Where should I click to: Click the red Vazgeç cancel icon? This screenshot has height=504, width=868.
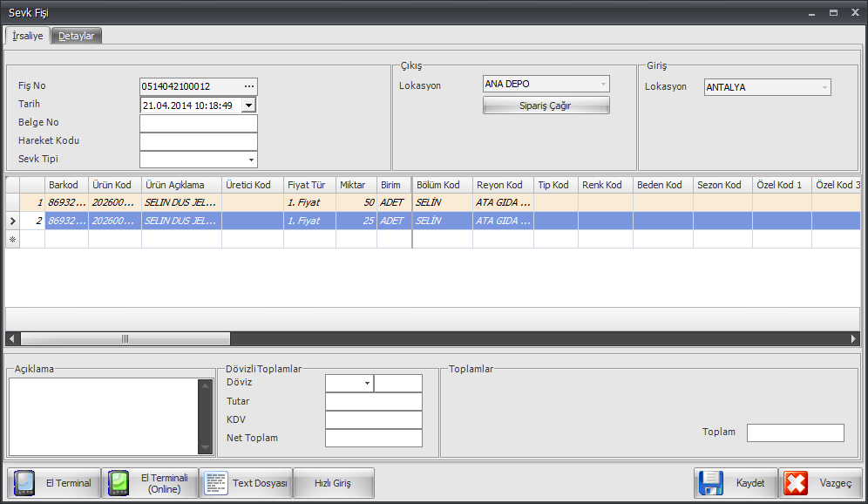(795, 483)
